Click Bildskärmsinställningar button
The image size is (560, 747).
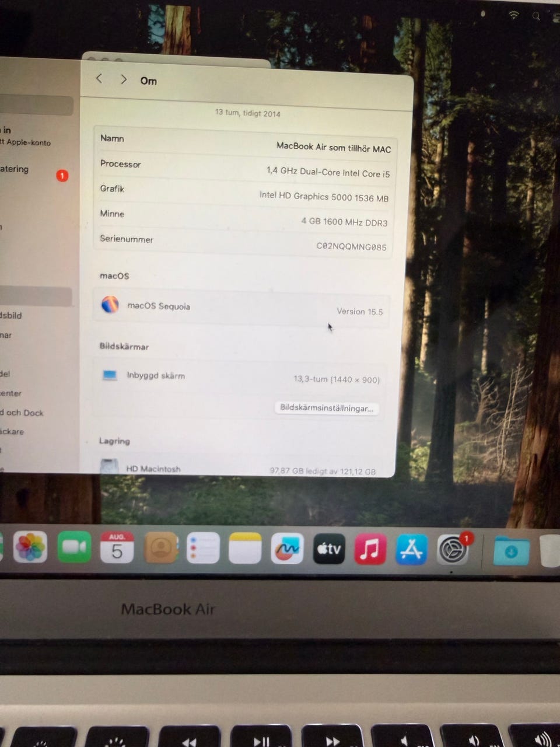tap(327, 407)
